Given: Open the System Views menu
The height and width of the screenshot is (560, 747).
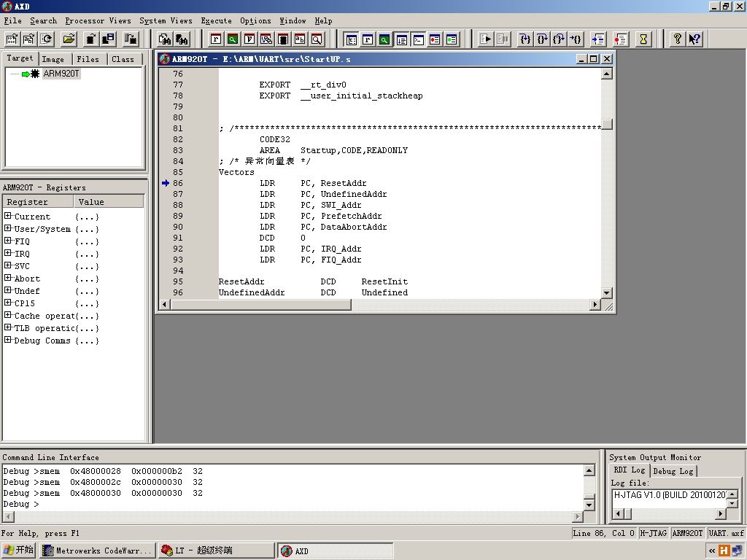Looking at the screenshot, I should pos(166,20).
